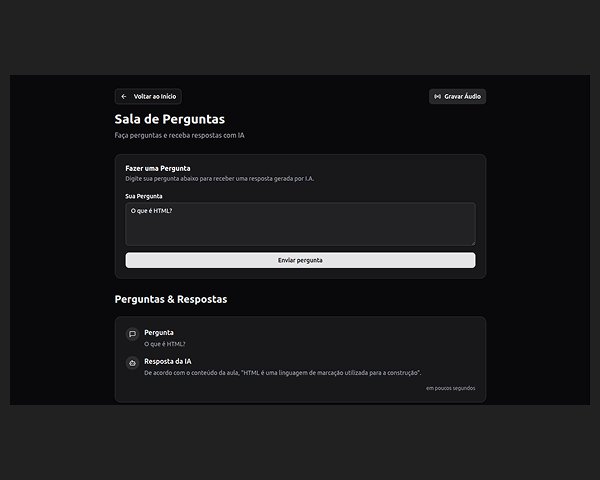The width and height of the screenshot is (600, 480).
Task: Select the Sala de Perguntas heading
Action: [170, 119]
